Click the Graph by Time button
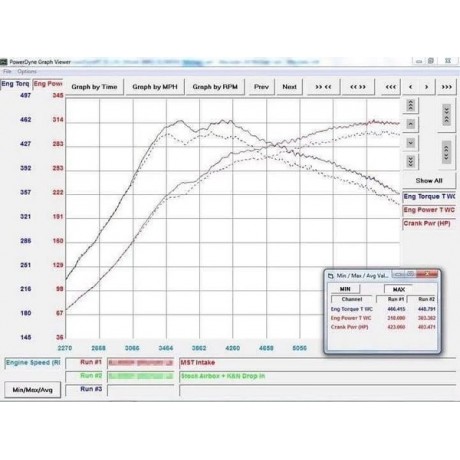Screen dimensions: 460x460 click(94, 87)
